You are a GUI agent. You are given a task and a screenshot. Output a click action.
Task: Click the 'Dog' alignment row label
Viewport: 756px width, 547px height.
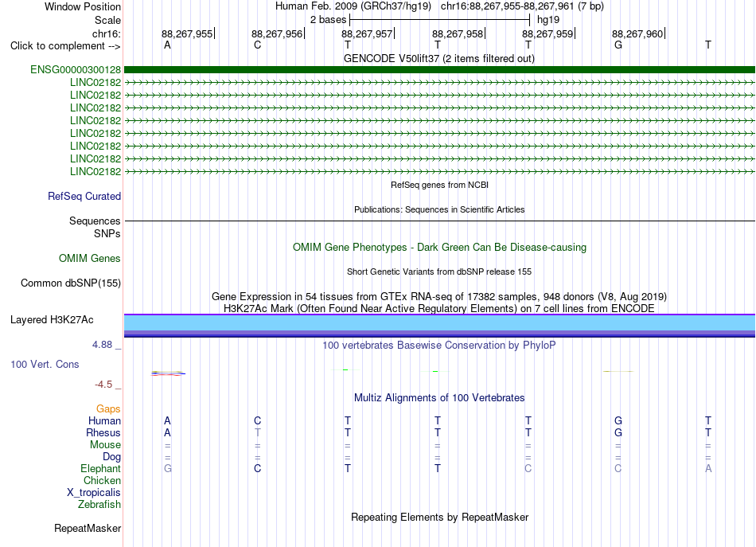click(112, 457)
